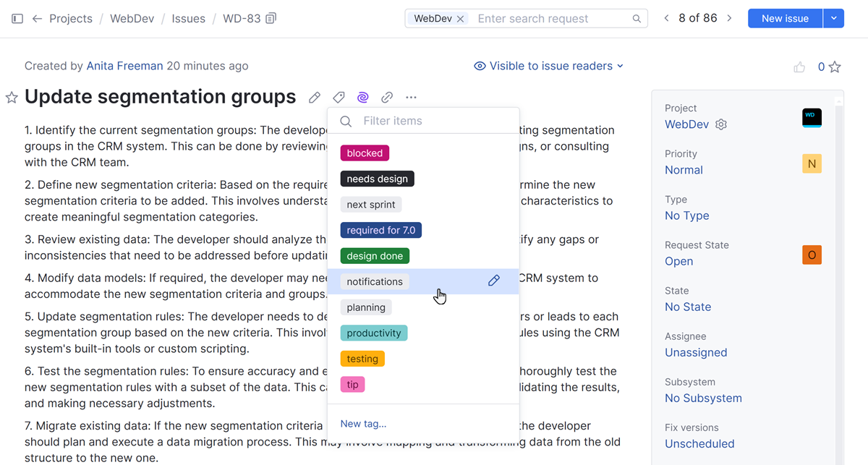This screenshot has width=868, height=465.
Task: Copy the WD-83 issue ID
Action: [271, 19]
